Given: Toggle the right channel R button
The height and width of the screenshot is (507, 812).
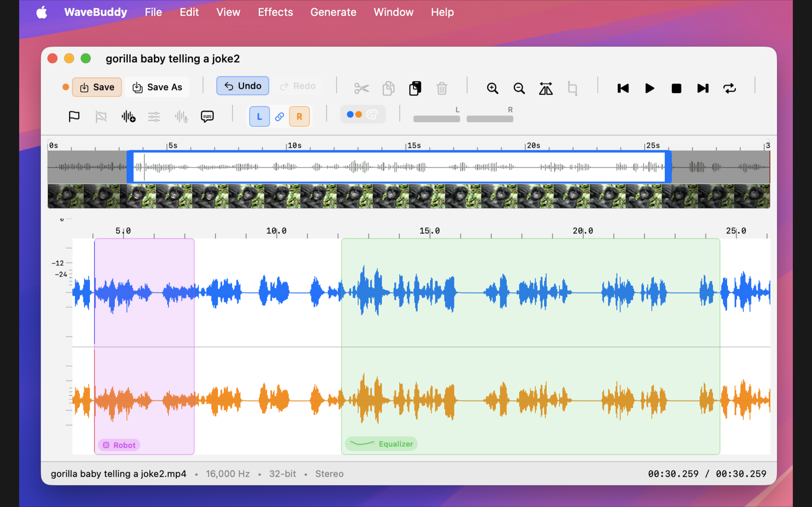Looking at the screenshot, I should pyautogui.click(x=299, y=116).
